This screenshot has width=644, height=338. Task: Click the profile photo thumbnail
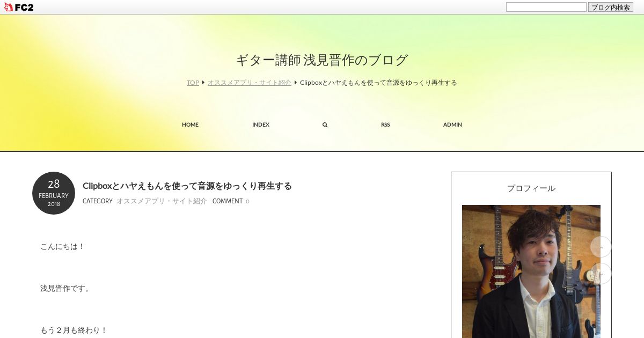(531, 271)
